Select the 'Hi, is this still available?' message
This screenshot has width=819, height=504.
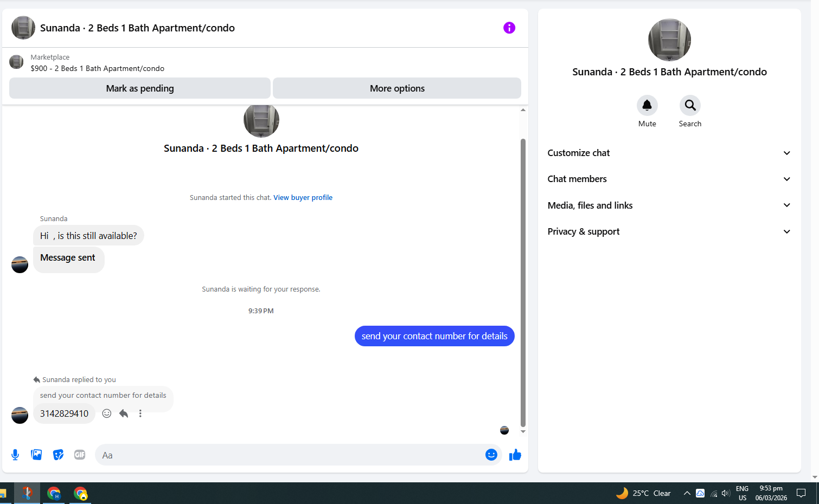(x=88, y=236)
